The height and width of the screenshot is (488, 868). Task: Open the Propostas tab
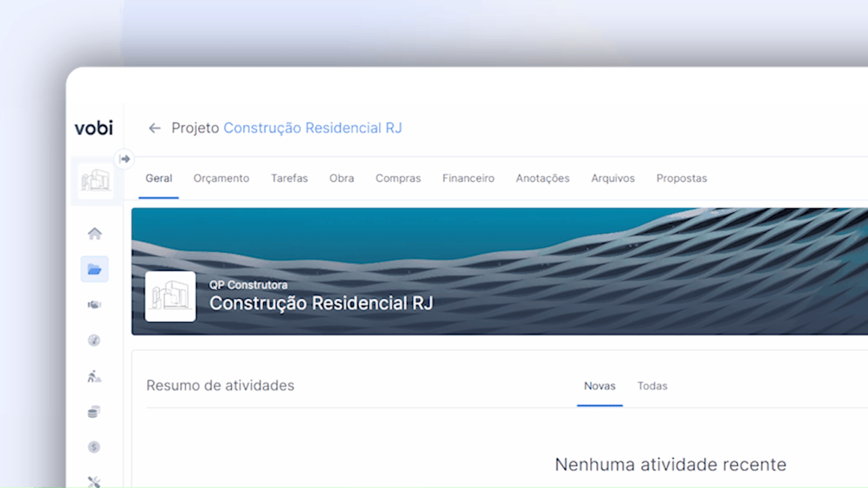682,178
